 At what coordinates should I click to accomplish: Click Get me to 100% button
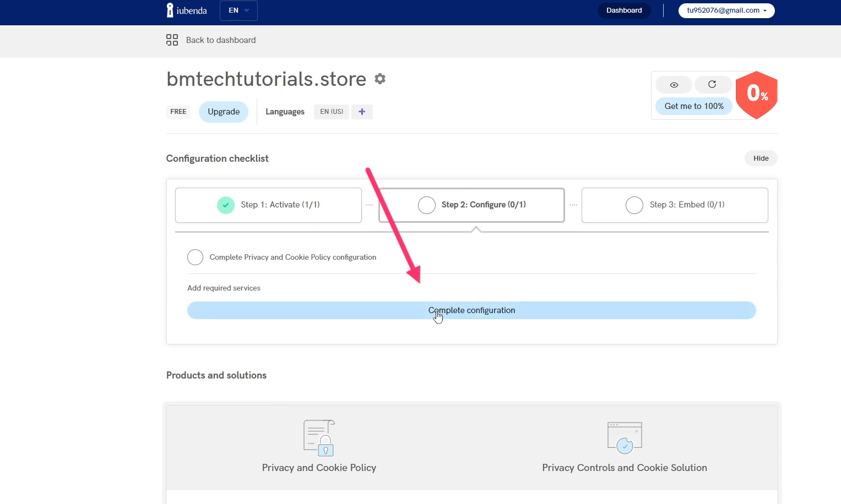click(694, 106)
